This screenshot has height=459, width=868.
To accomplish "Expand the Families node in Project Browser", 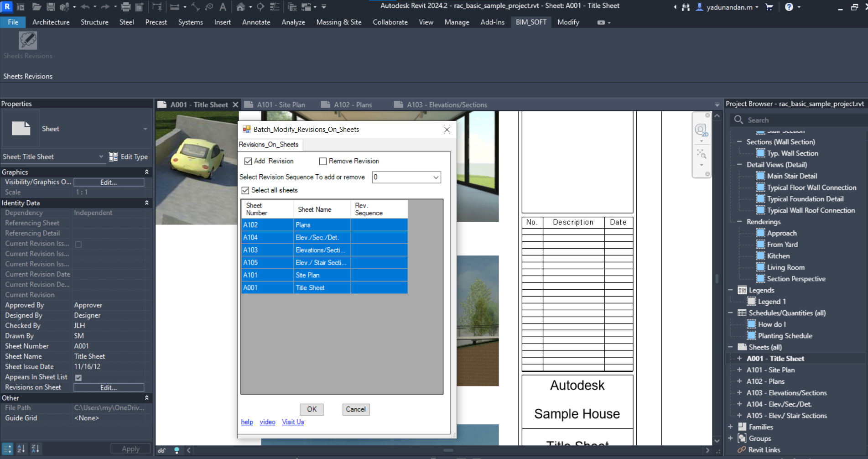I will pyautogui.click(x=730, y=427).
